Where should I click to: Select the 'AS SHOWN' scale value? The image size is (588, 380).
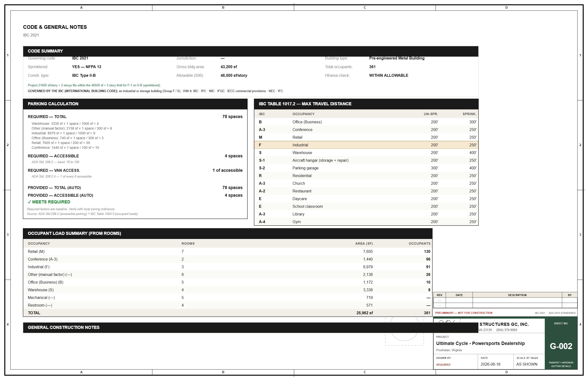[x=527, y=364]
